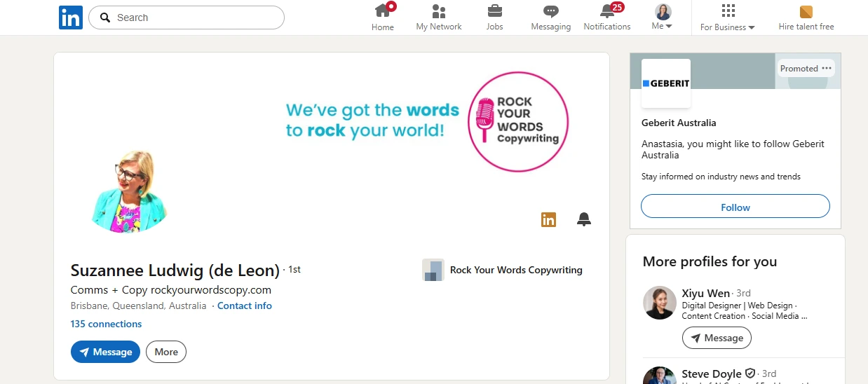Click the More profiles for you heading
This screenshot has height=384, width=868.
710,261
